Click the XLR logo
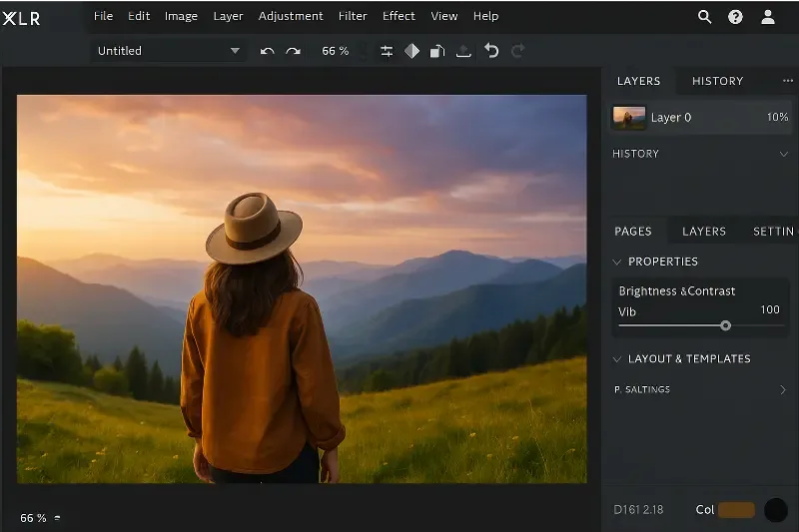The height and width of the screenshot is (532, 799). click(x=21, y=18)
